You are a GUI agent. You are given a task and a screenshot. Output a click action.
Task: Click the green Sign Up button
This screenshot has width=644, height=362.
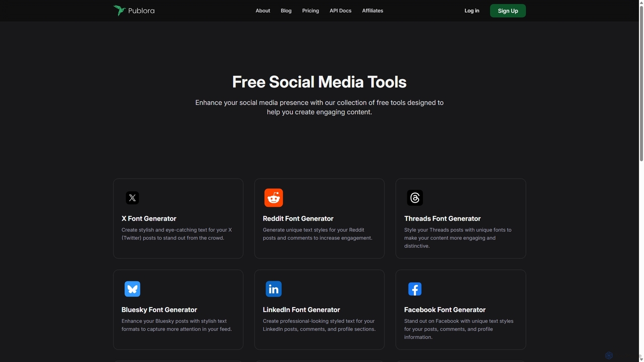pyautogui.click(x=508, y=11)
